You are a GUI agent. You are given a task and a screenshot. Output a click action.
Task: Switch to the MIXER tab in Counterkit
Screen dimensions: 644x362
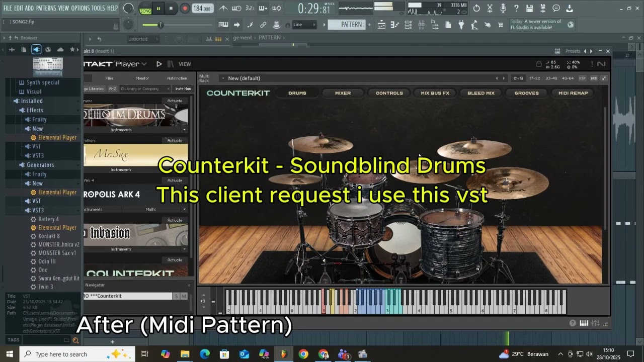[x=343, y=93]
